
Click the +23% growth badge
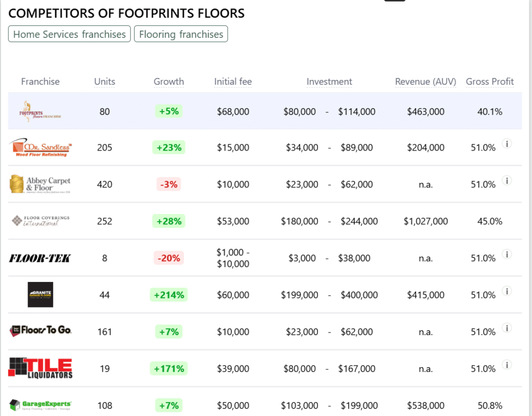click(x=169, y=147)
